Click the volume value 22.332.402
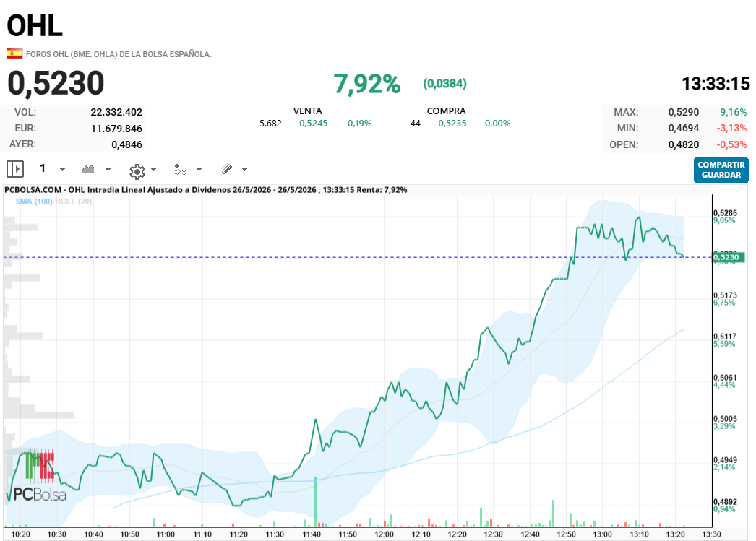The width and height of the screenshot is (756, 541). [116, 112]
